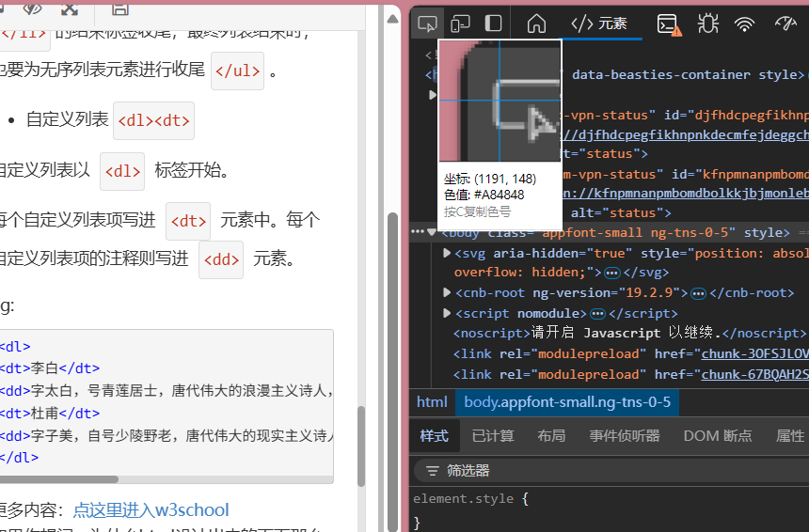Click the ellipsis button inside script node
The height and width of the screenshot is (532, 809).
pyautogui.click(x=597, y=314)
